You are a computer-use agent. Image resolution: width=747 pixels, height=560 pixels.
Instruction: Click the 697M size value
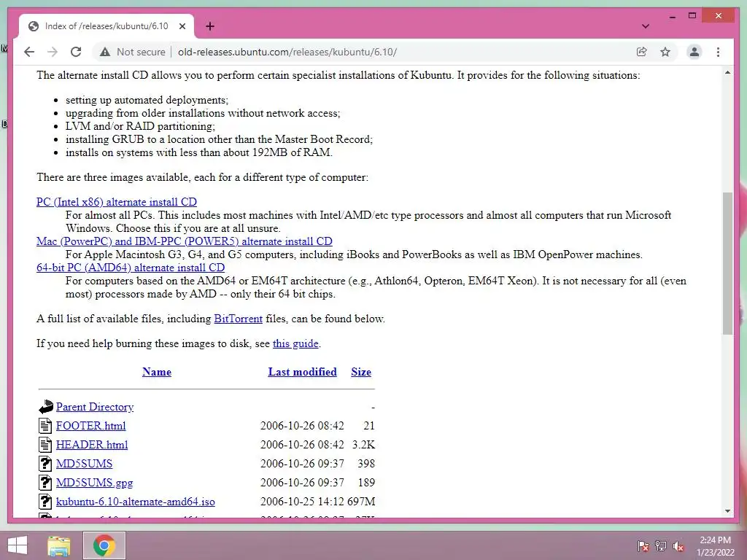(x=361, y=502)
